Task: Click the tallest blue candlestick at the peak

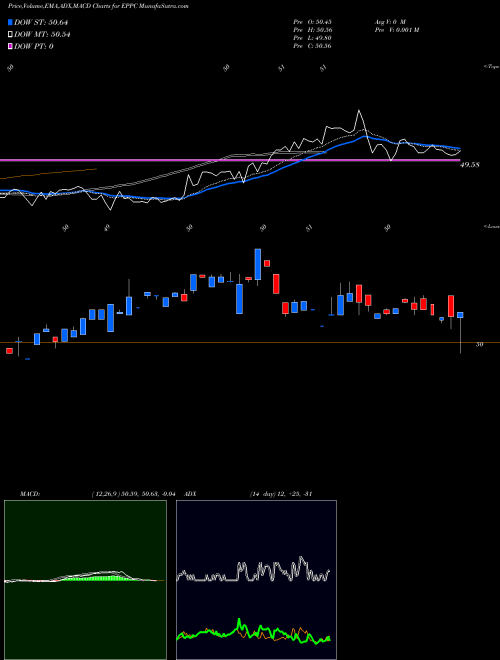Action: pyautogui.click(x=258, y=264)
